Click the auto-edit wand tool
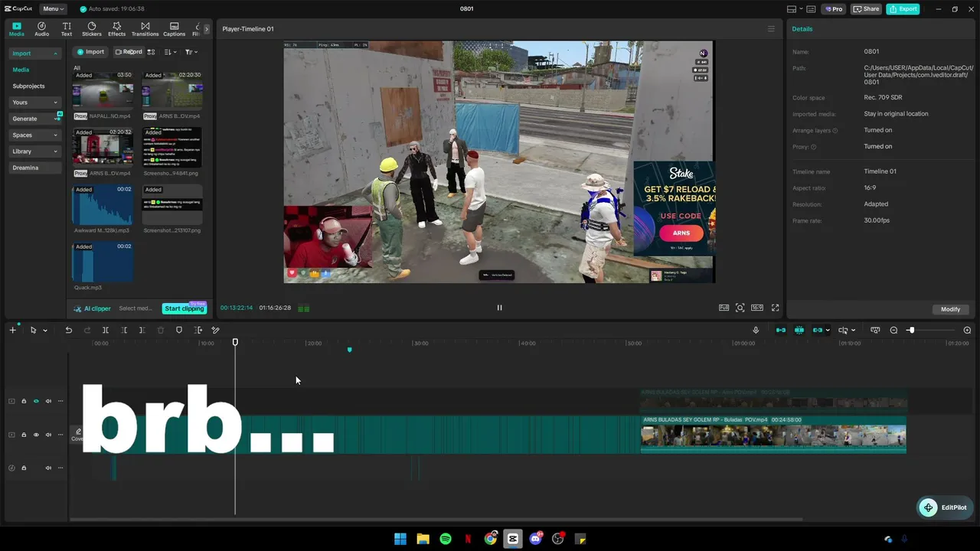This screenshot has height=551, width=980. (x=216, y=330)
